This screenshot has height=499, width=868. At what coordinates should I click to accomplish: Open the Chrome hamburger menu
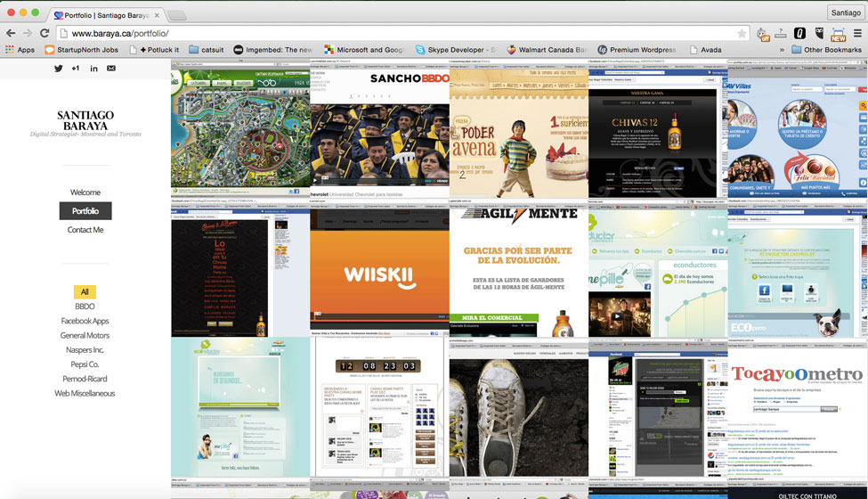pyautogui.click(x=857, y=33)
